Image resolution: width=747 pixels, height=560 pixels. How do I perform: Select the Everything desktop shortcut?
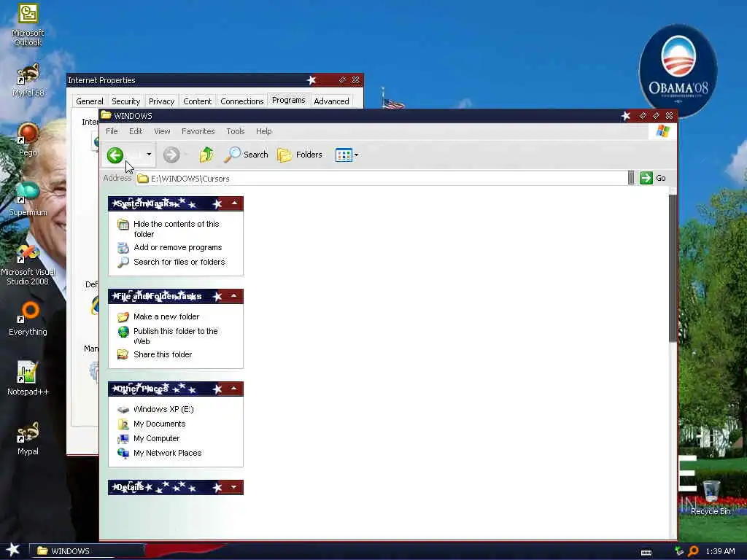28,319
